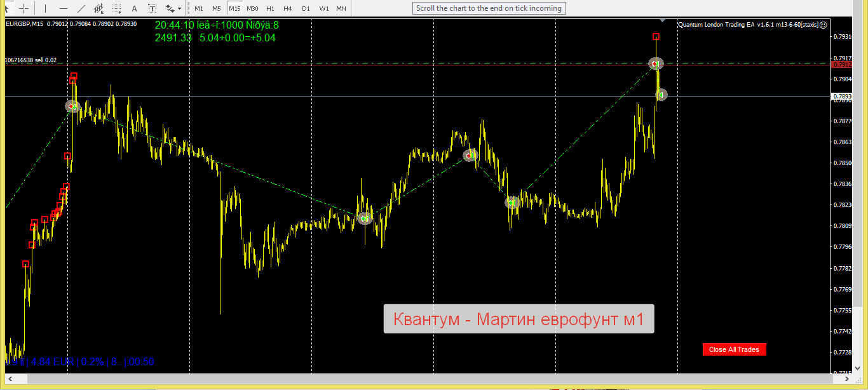Select the framed Text Label tool
The width and height of the screenshot is (868, 390).
152,8
